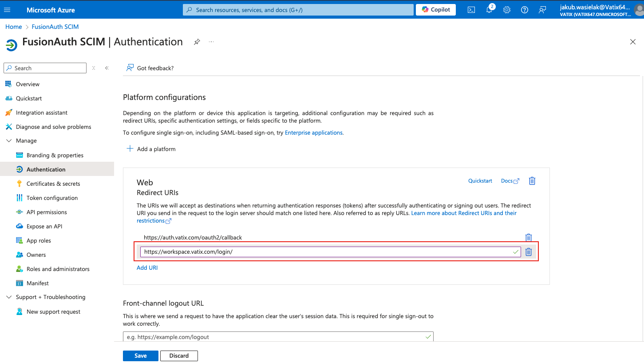The width and height of the screenshot is (644, 363).
Task: Delete the auth.vatix.com callback redirect URI
Action: point(529,238)
